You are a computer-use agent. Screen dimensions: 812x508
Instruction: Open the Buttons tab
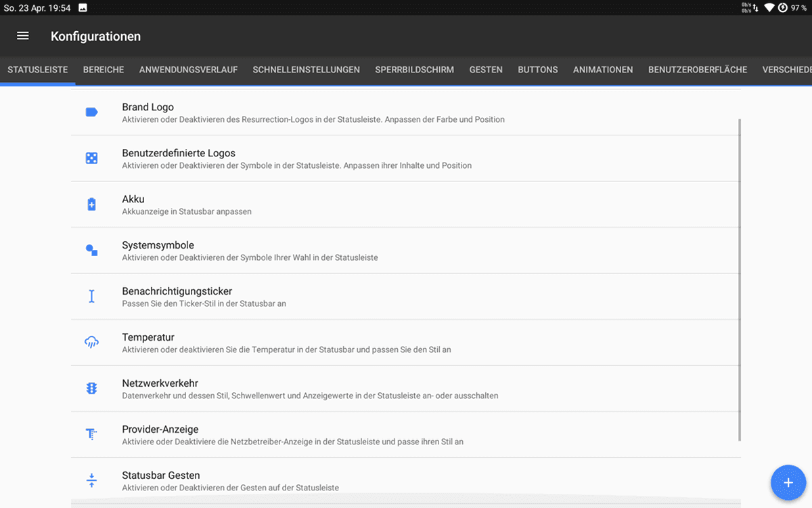(538, 70)
